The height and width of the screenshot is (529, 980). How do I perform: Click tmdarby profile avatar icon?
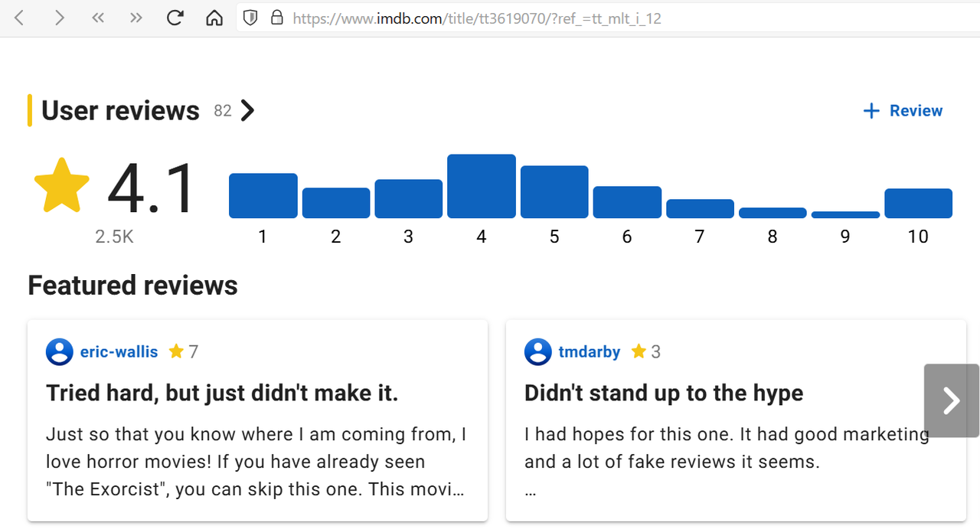click(x=538, y=352)
